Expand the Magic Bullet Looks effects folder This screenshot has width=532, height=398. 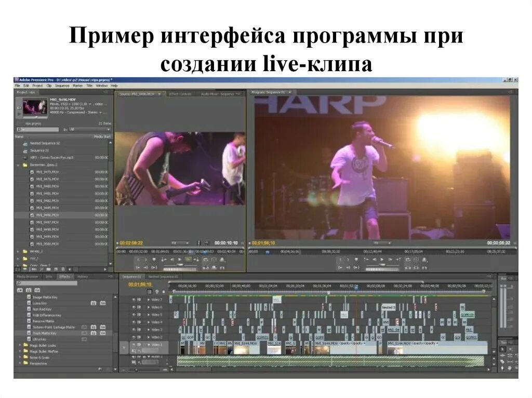(19, 346)
